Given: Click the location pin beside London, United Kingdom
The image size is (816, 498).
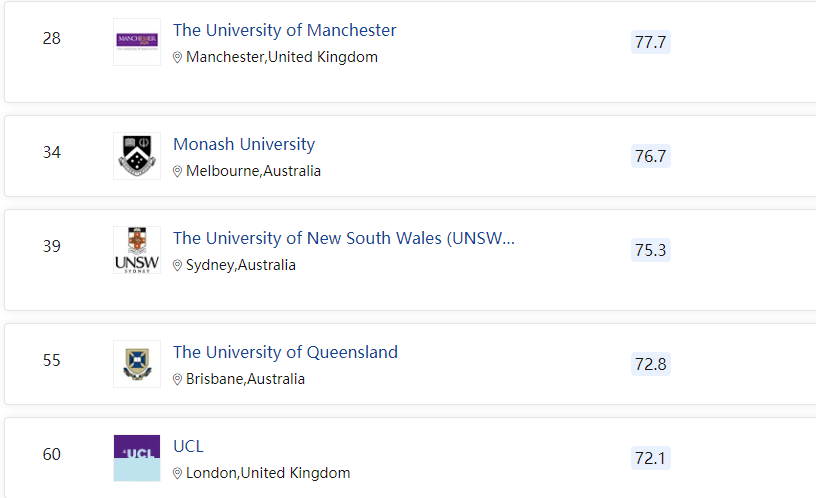Looking at the screenshot, I should pyautogui.click(x=178, y=474).
